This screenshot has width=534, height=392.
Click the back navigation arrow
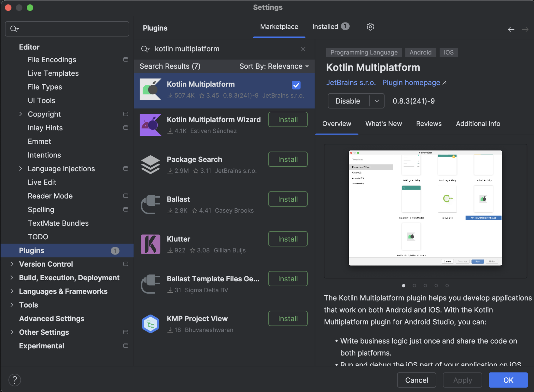click(x=511, y=29)
